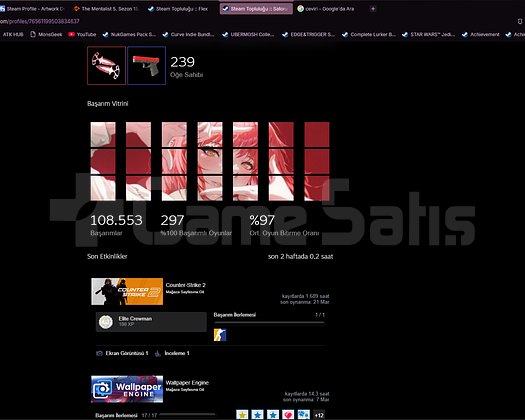This screenshot has width=525, height=420.
Task: Click the Elite Crewman badge icon
Action: click(106, 322)
